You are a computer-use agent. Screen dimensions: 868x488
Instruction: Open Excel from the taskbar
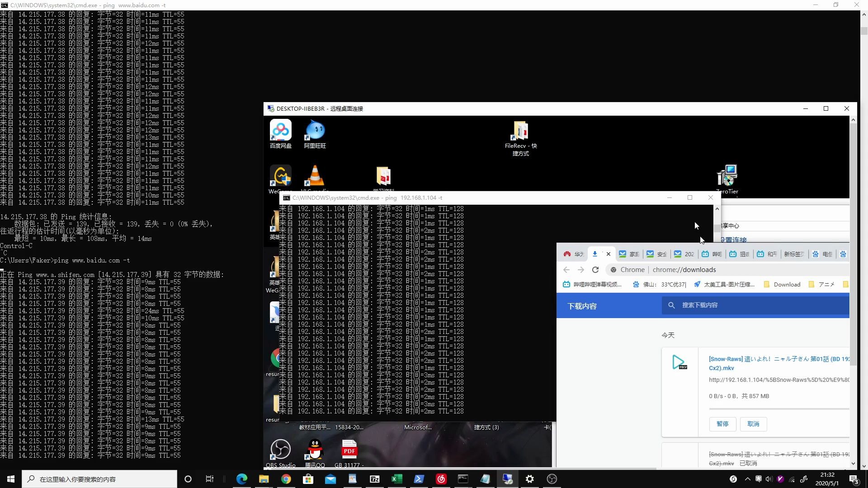pos(396,479)
